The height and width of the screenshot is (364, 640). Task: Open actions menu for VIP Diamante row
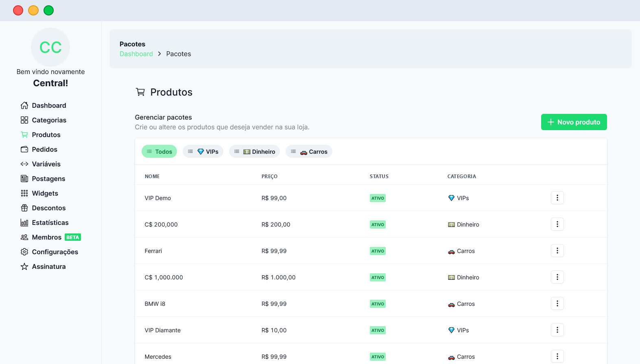tap(557, 330)
